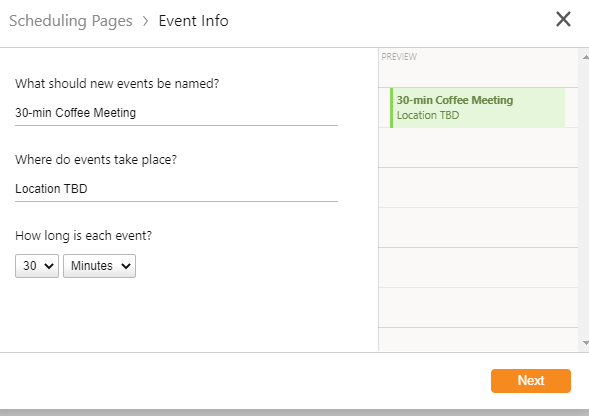This screenshot has height=416, width=589.
Task: Click the 'Where do events take place?' label
Action: pyautogui.click(x=96, y=160)
